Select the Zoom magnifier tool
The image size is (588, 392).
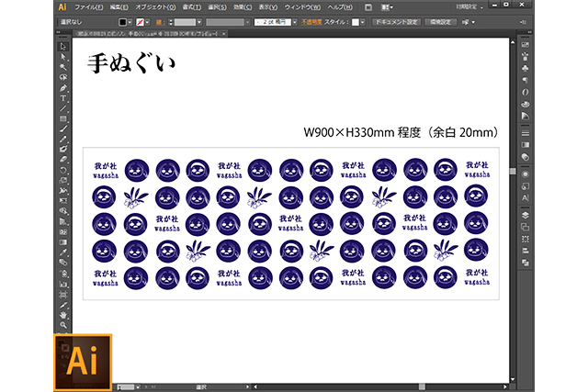(x=63, y=325)
